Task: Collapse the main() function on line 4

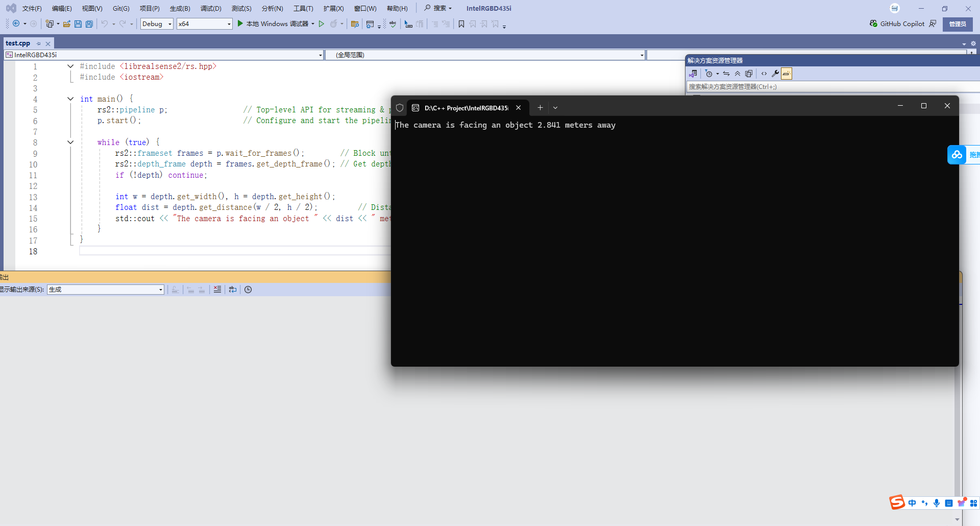Action: coord(70,99)
